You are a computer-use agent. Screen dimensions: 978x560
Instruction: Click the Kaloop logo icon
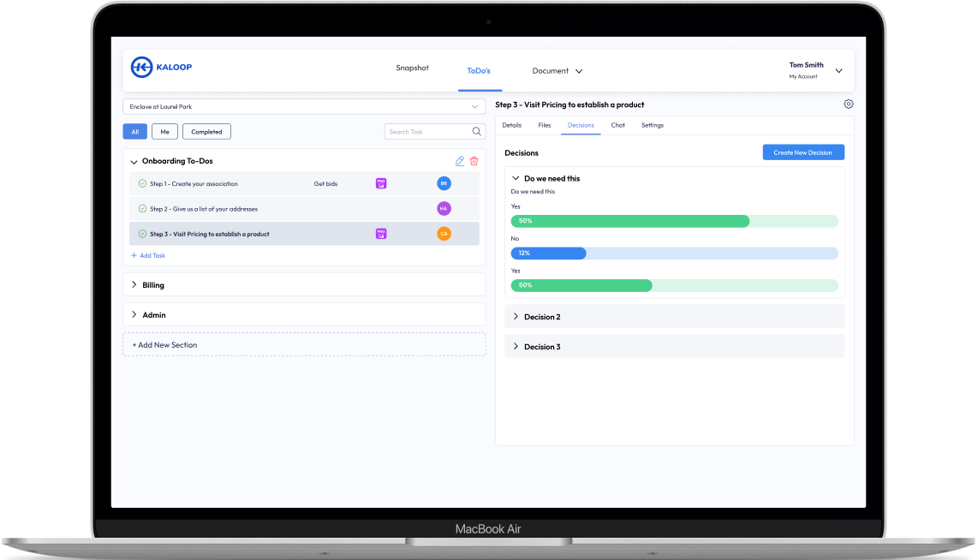(x=141, y=68)
